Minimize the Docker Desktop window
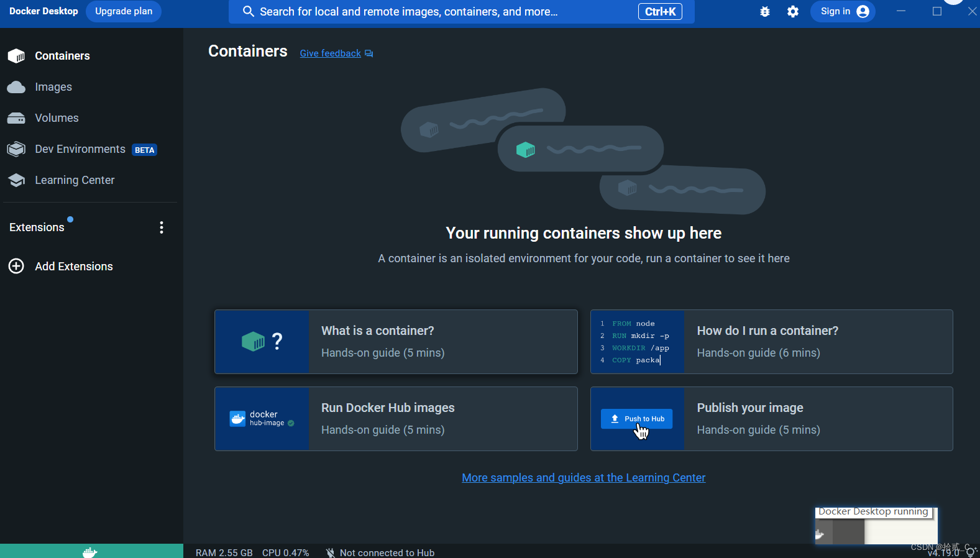 (901, 11)
